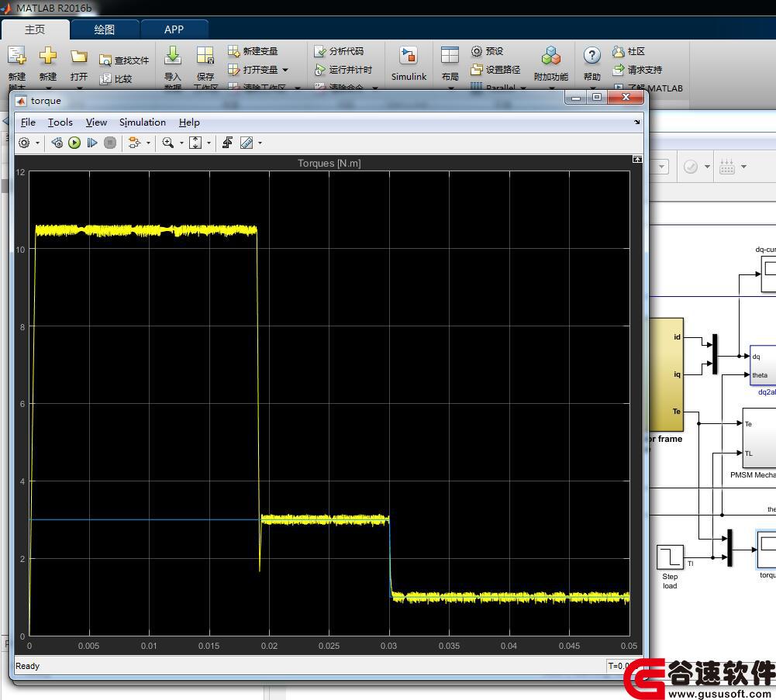Open the Tools menu in torque scope
Viewport: 776px width, 700px height.
pyautogui.click(x=60, y=122)
